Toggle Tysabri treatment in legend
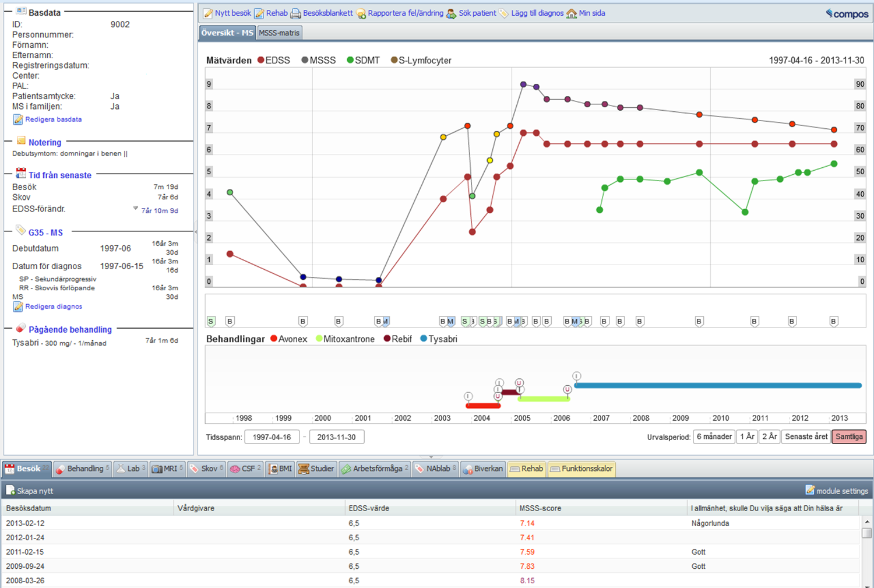 pos(438,339)
